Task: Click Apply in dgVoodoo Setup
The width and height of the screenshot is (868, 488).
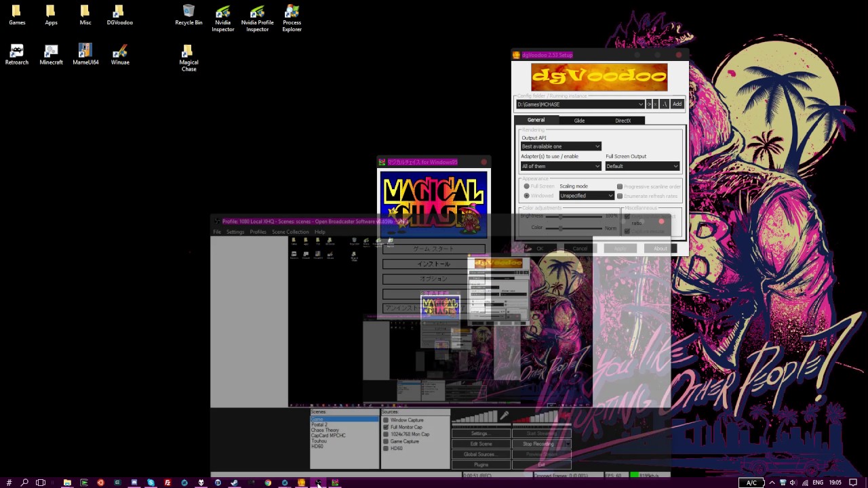Action: [x=620, y=249]
